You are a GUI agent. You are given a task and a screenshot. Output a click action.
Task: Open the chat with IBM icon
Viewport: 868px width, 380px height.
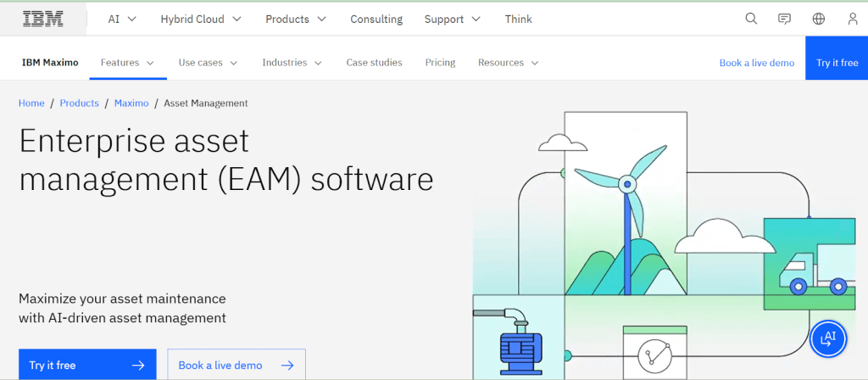[784, 19]
